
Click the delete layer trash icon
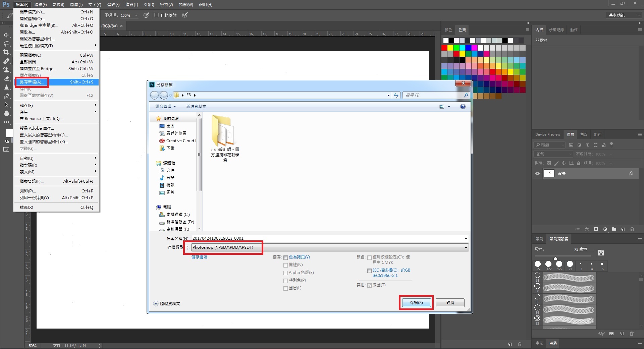pyautogui.click(x=632, y=229)
